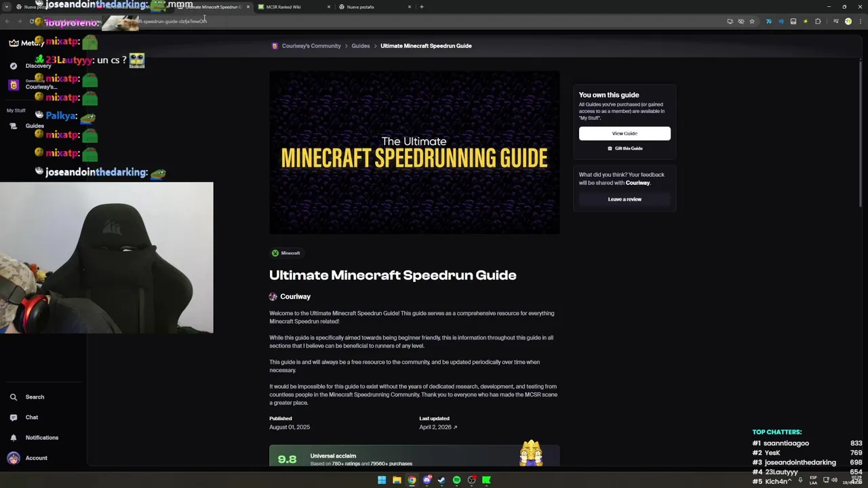Click the August 01, 2025 published date
This screenshot has width=868, height=488.
[290, 427]
